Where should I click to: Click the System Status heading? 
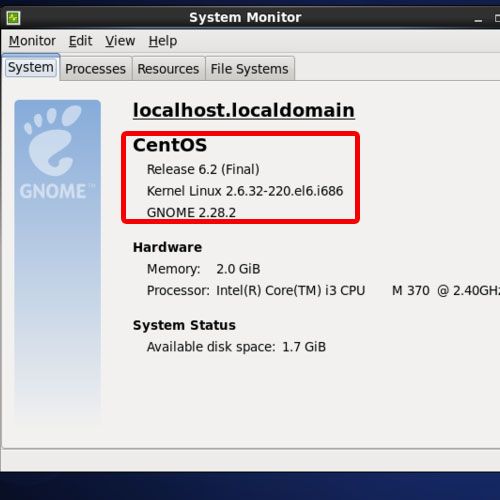[184, 325]
